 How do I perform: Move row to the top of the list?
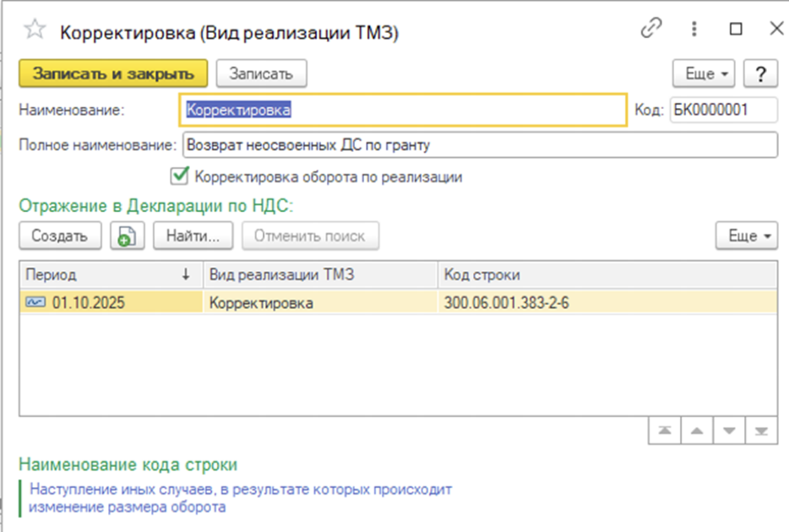[x=665, y=431]
